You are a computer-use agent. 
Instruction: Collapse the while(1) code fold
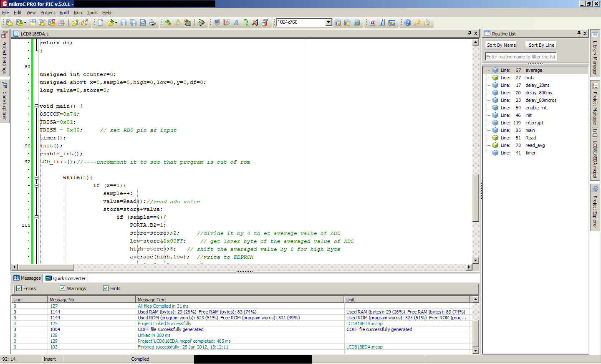tap(36, 178)
